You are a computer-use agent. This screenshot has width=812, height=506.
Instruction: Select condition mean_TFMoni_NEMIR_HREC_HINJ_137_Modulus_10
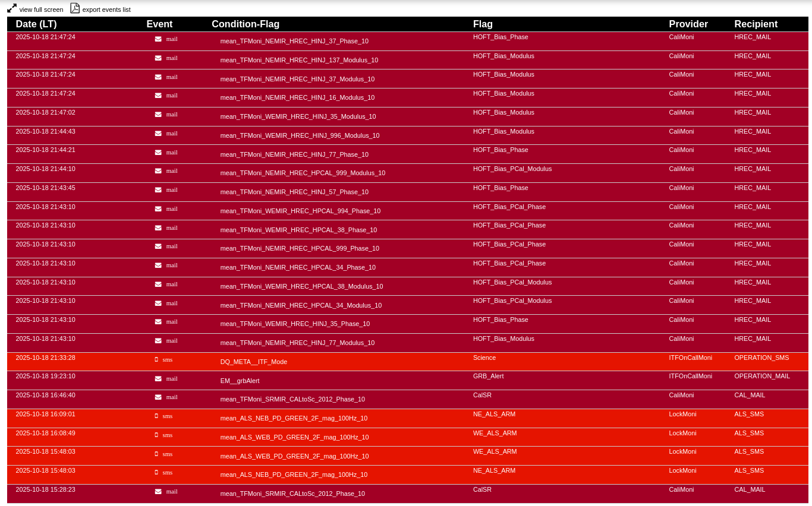pyautogui.click(x=299, y=60)
